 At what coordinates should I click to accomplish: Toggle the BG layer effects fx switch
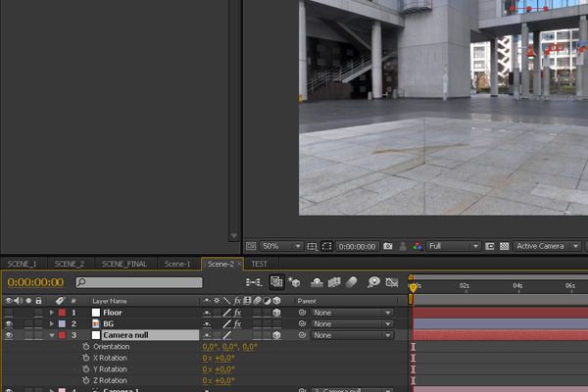click(x=237, y=323)
